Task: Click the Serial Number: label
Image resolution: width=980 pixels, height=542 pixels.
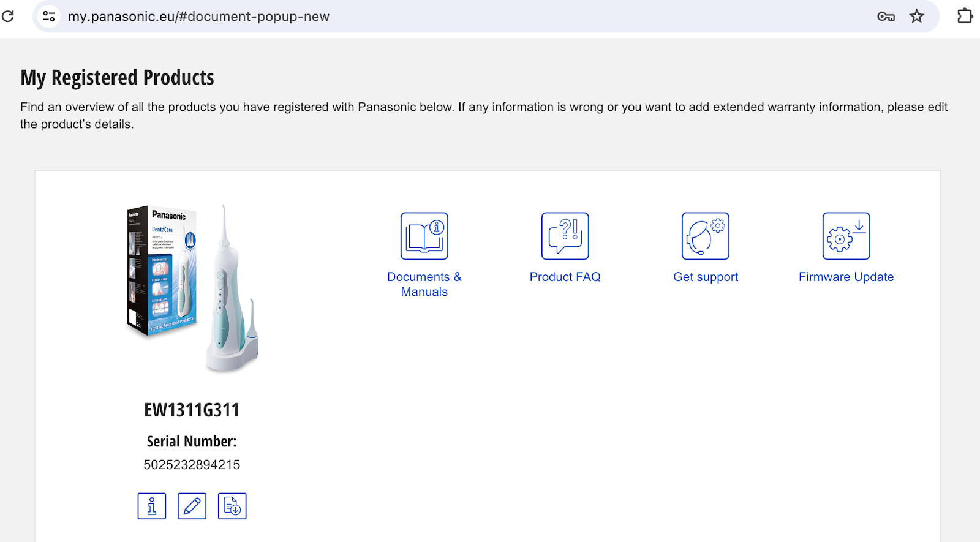Action: pyautogui.click(x=192, y=441)
